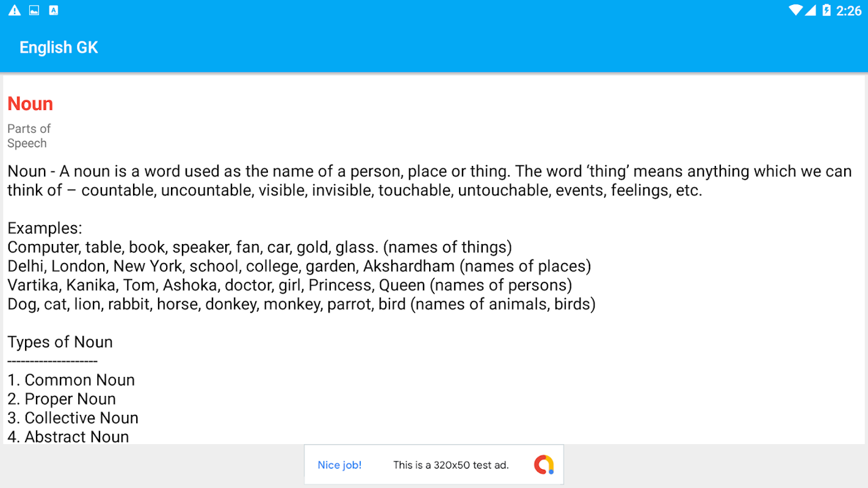Select the 4. Abstract Noun line
The image size is (868, 488).
[x=68, y=437]
